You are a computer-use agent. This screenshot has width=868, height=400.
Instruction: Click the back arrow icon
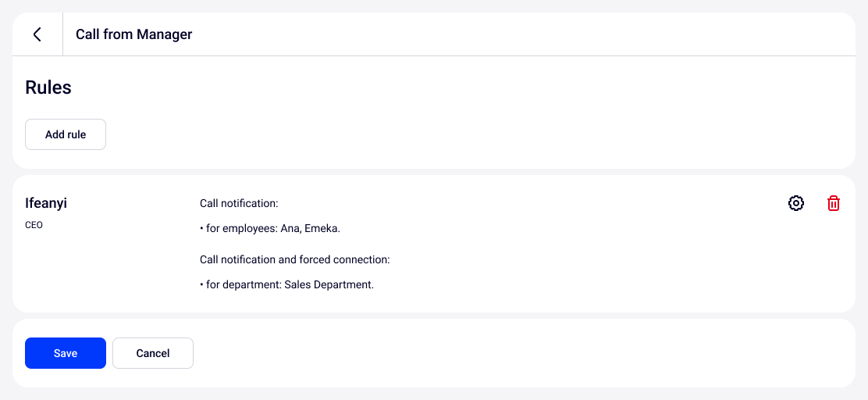tap(37, 34)
